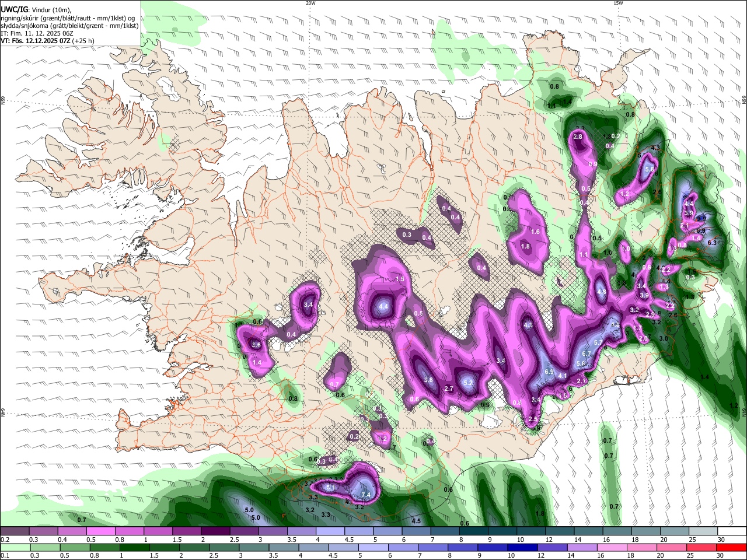
Task: Click the 2.8 snowfall value in the northeast
Action: click(578, 136)
